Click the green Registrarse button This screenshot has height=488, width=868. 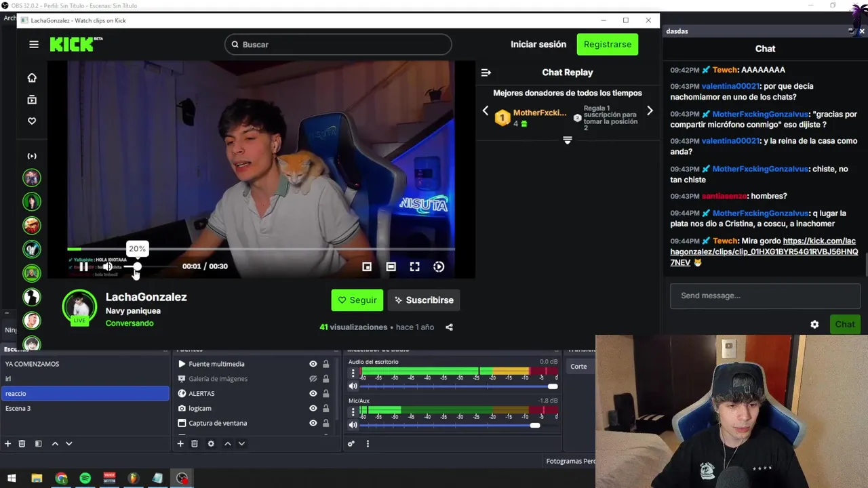click(x=608, y=45)
